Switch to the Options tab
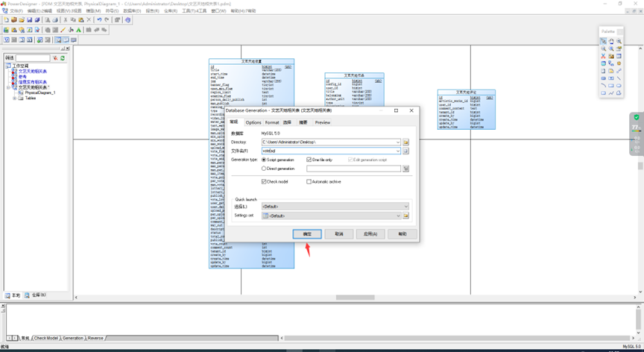The width and height of the screenshot is (644, 352). click(x=253, y=122)
